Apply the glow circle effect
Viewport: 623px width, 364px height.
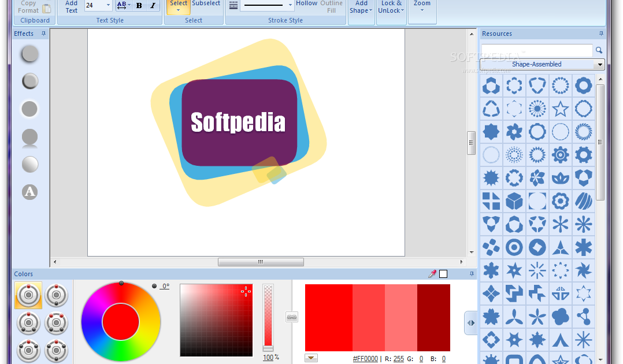[x=30, y=109]
